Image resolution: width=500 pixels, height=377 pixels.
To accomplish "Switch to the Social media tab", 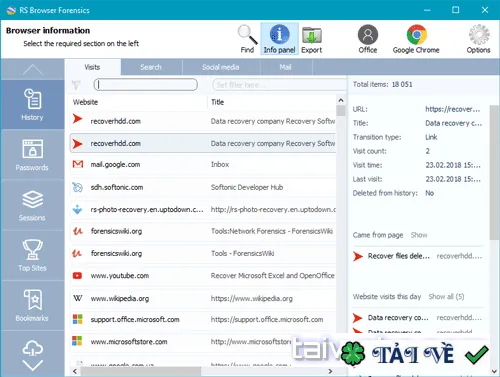I will click(x=221, y=67).
